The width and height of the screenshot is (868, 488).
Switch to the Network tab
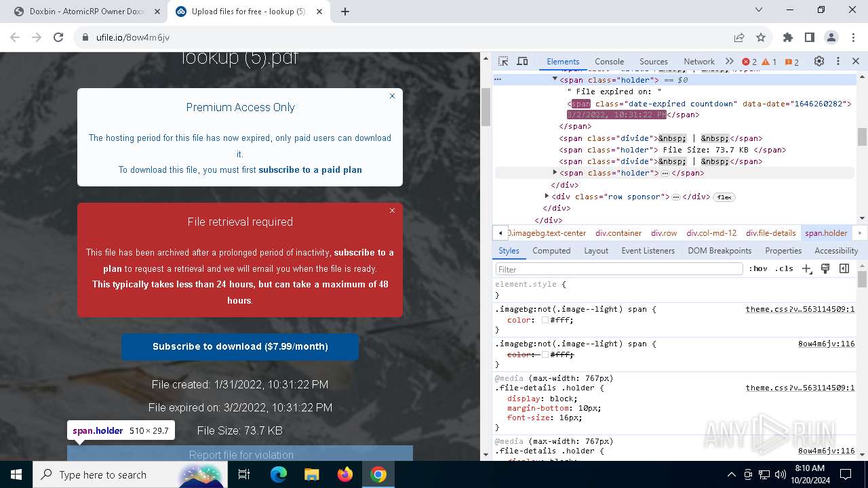(x=699, y=61)
